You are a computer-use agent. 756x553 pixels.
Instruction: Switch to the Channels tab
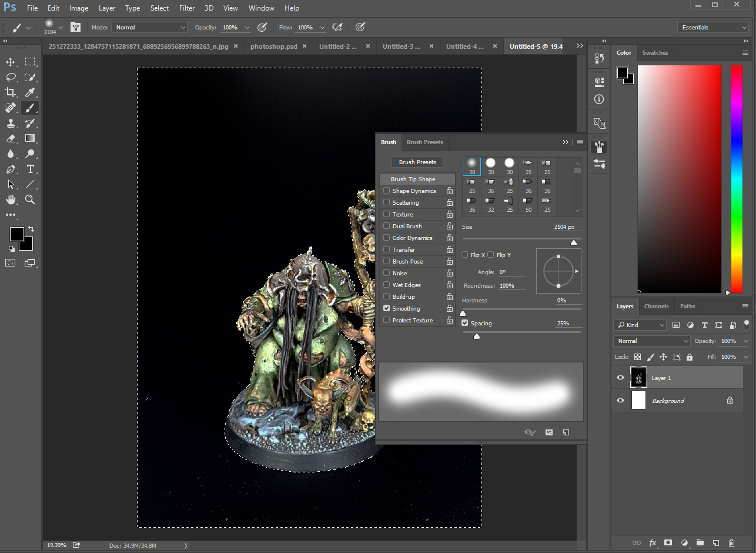656,306
